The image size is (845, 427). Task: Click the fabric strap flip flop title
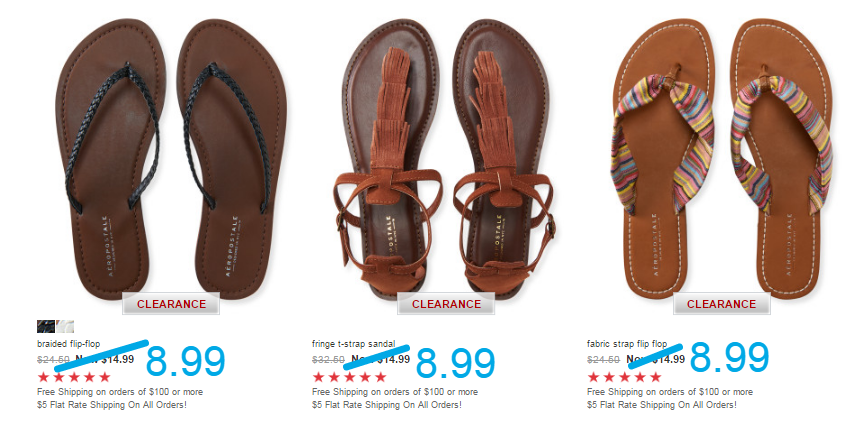(x=627, y=344)
